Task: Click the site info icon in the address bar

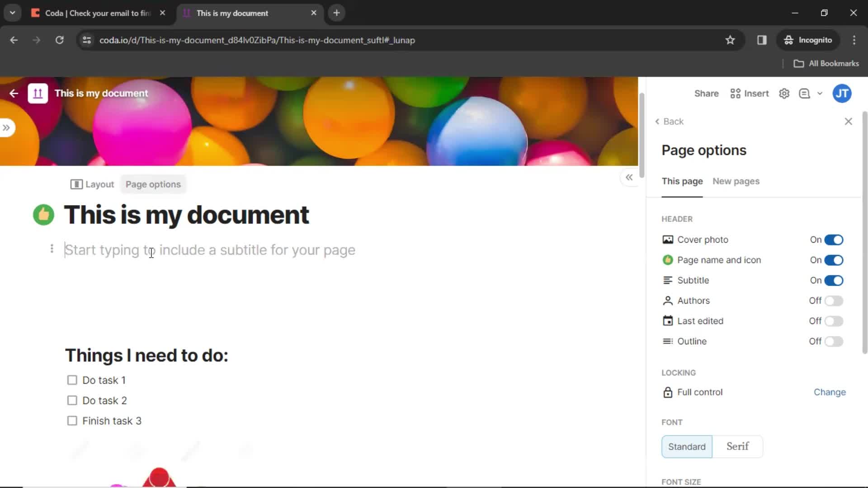Action: [x=87, y=40]
